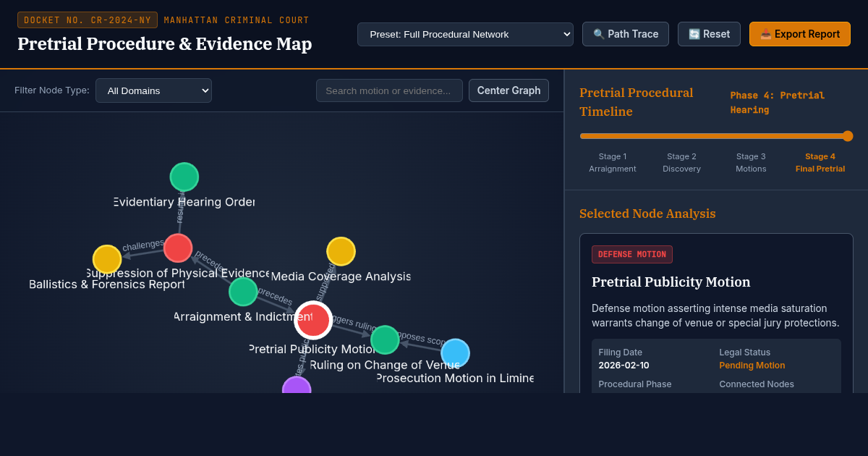
Task: Select the Ballistics & Forensics Report node
Action: click(x=107, y=259)
